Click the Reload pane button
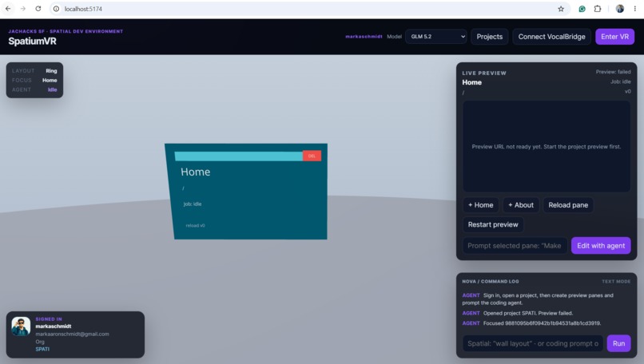Viewport: 644px width, 364px height. point(568,205)
